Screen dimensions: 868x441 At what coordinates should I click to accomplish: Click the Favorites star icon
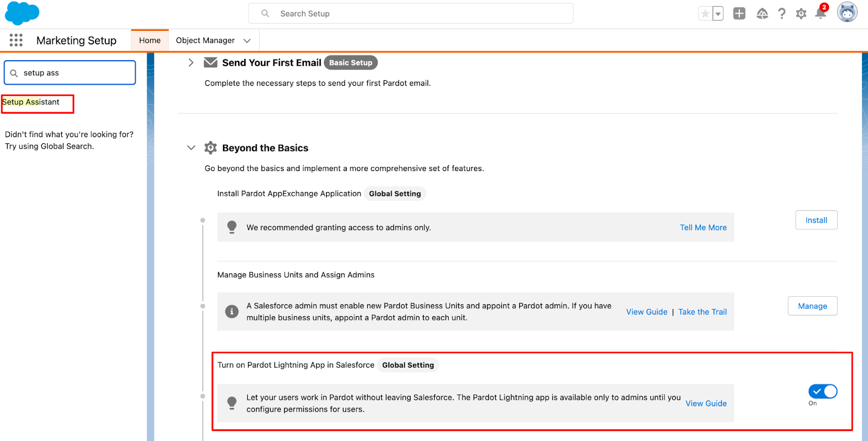tap(705, 14)
